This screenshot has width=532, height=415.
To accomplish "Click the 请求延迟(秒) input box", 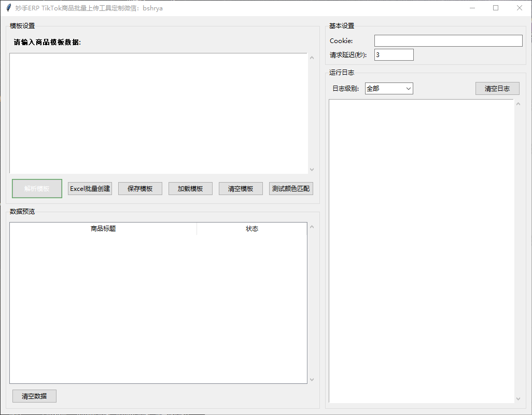I will [394, 55].
